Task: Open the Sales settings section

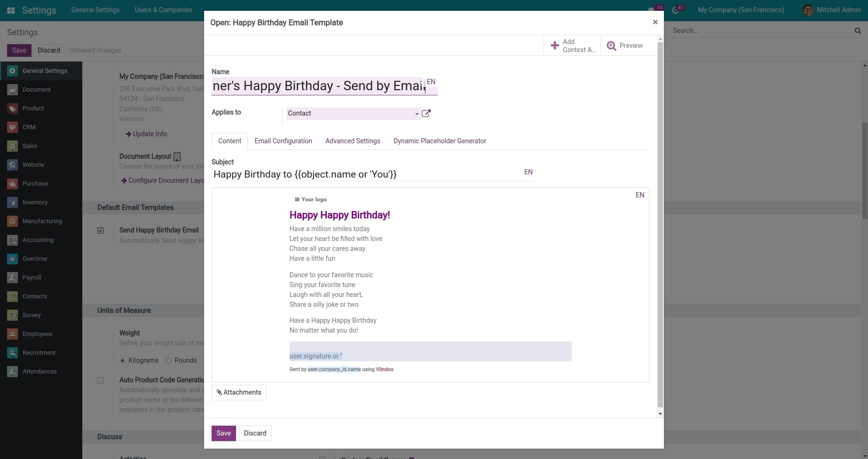Action: pyautogui.click(x=30, y=146)
